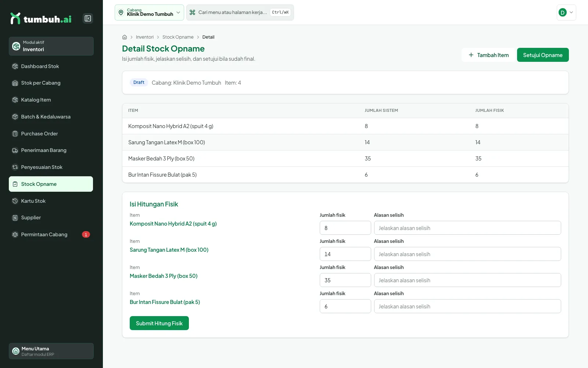Click the Tambah Item button
Image resolution: width=588 pixels, height=368 pixels.
click(x=488, y=55)
